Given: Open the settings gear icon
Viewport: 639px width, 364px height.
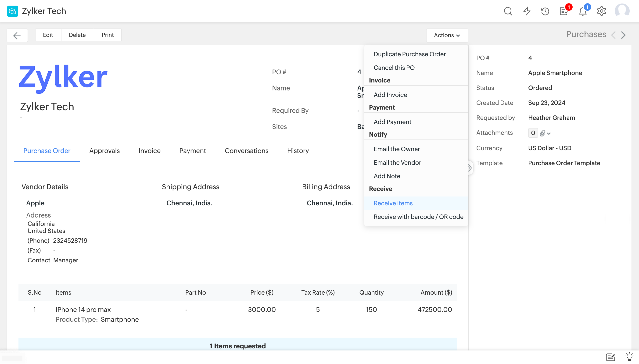Looking at the screenshot, I should point(601,11).
